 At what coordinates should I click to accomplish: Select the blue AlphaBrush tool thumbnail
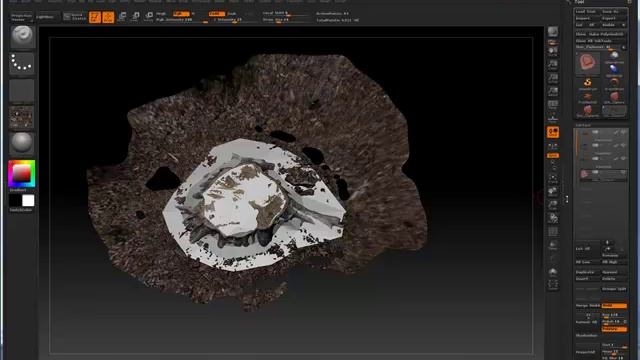614,70
